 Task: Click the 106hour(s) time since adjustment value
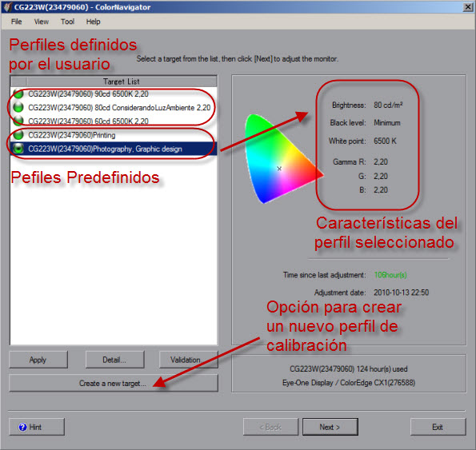click(390, 275)
